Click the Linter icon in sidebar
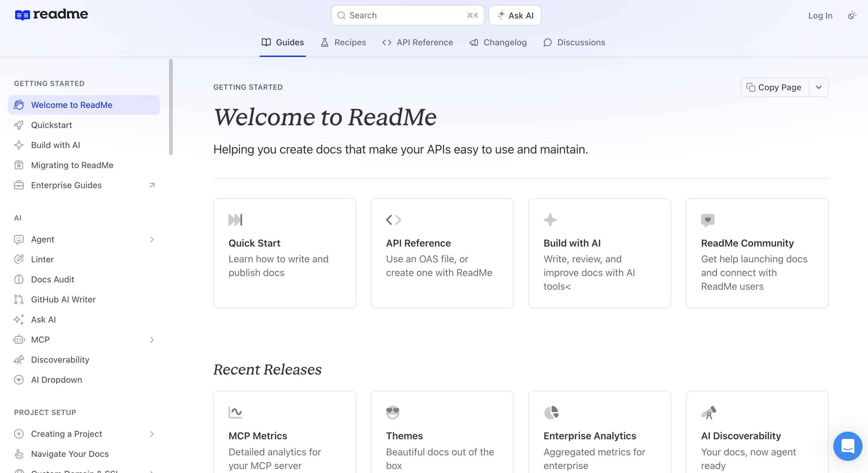Screen dimensions: 868x473 point(19,259)
